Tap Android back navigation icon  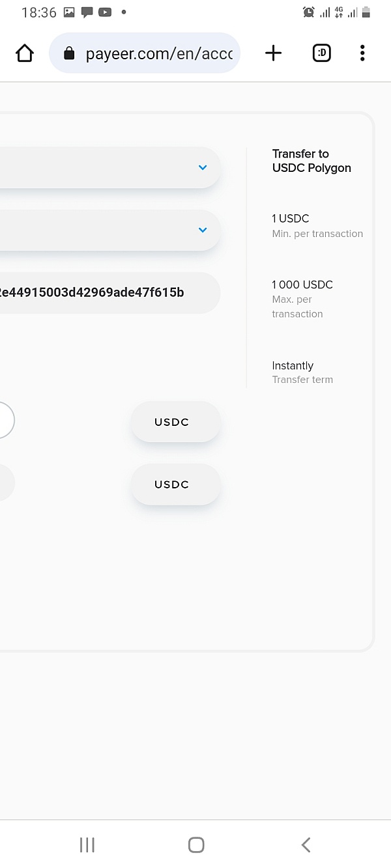pyautogui.click(x=306, y=845)
